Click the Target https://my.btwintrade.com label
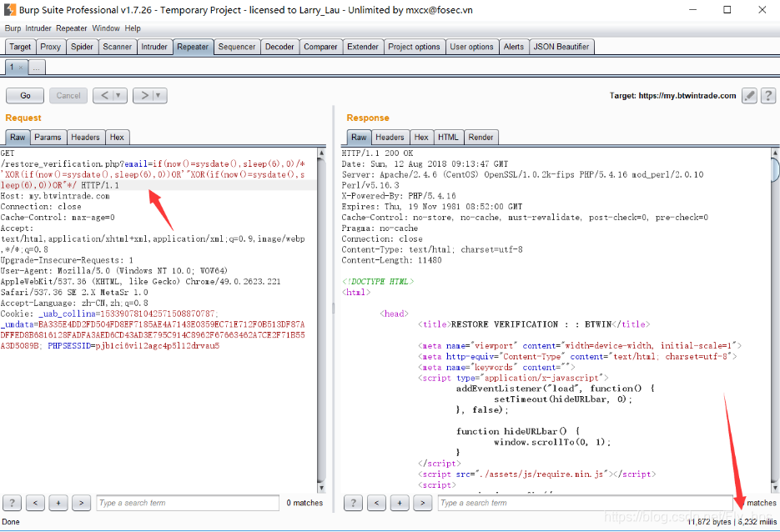780x532 pixels. coord(672,95)
